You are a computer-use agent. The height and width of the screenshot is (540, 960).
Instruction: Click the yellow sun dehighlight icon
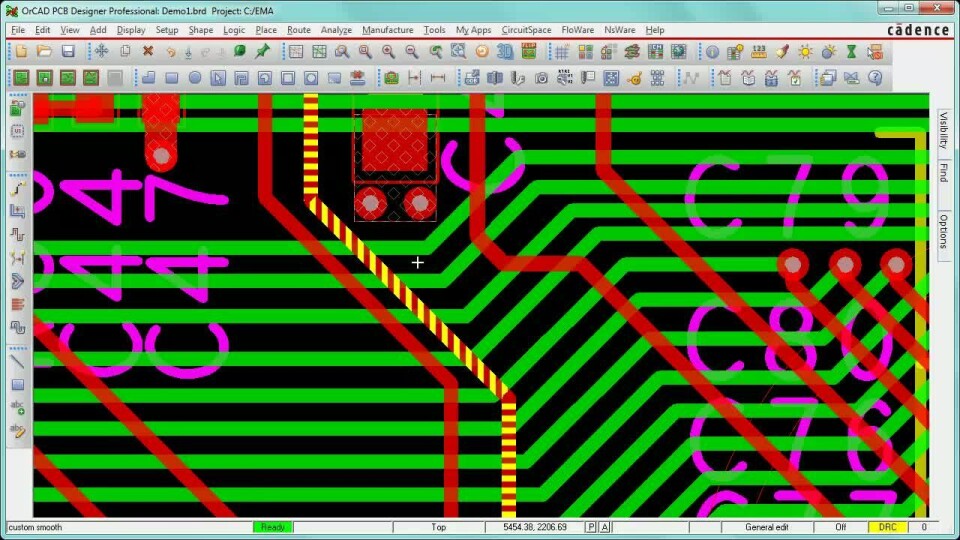coord(805,52)
